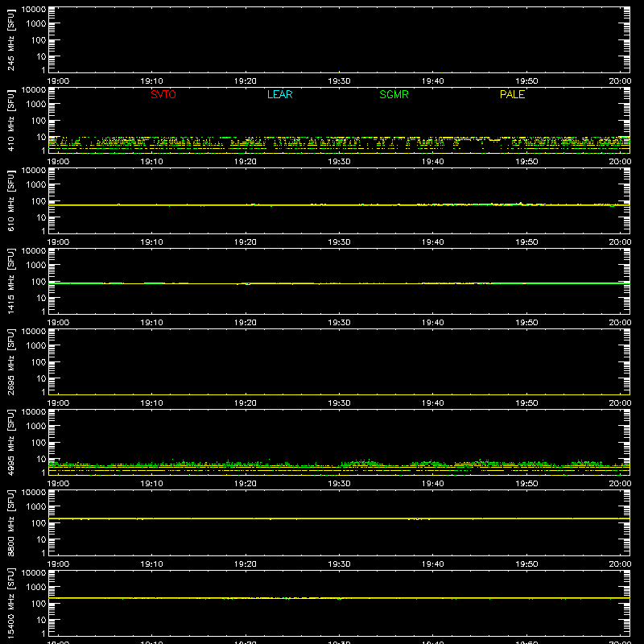Click 19:50 under the 610 MHz plot

pos(526,242)
